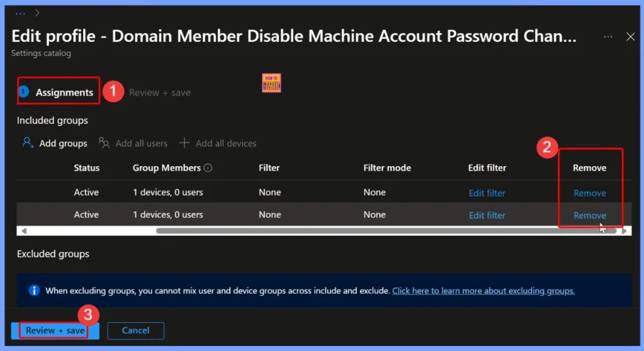Click the horizontal scrollbar right arrow
Image resolution: width=644 pixels, height=351 pixels.
625,231
